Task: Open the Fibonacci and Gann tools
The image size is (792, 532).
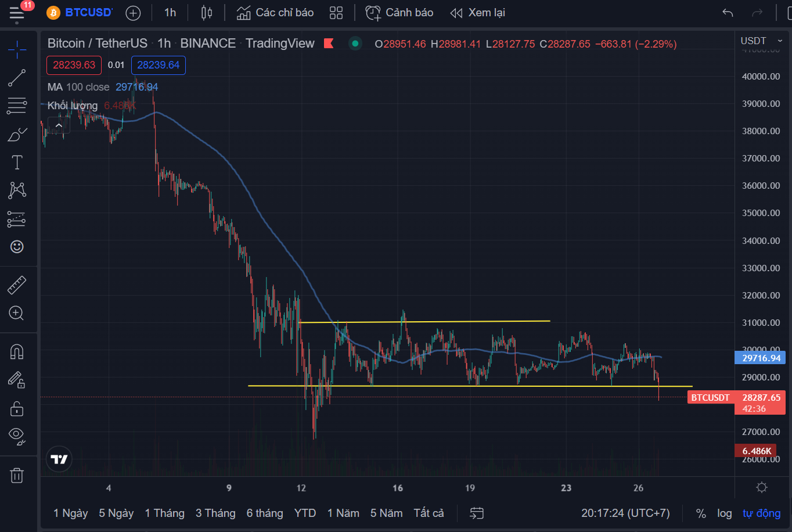Action: coord(17,106)
